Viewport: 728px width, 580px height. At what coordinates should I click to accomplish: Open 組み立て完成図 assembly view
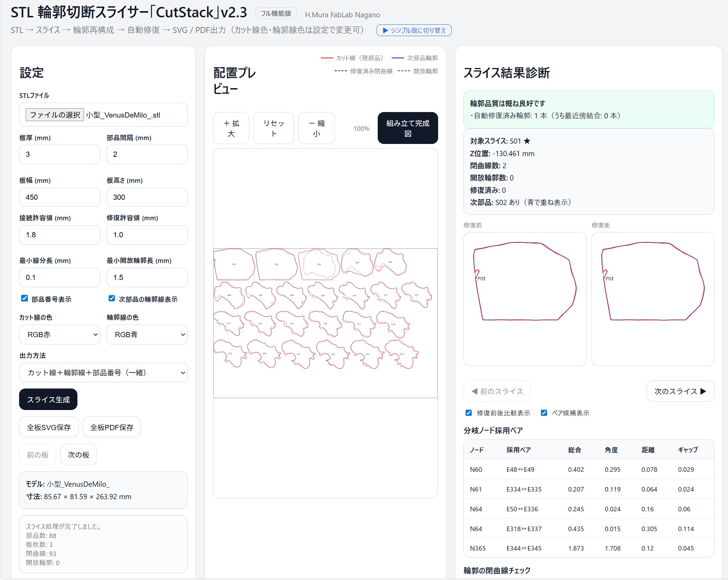point(408,128)
